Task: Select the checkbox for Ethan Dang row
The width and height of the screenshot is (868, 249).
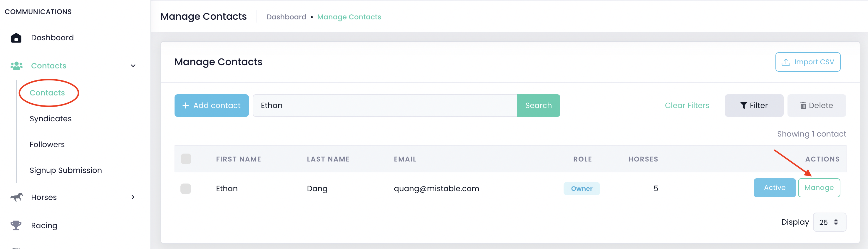Action: pos(186,189)
